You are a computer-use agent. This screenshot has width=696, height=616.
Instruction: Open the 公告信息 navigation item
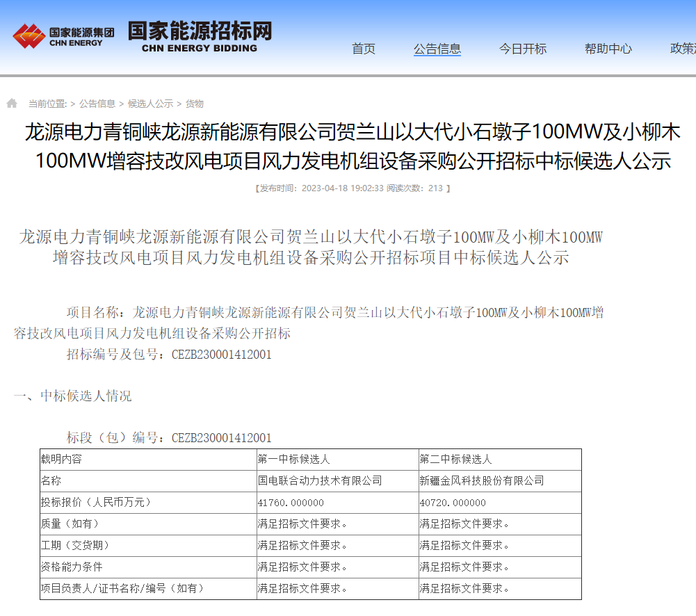437,49
